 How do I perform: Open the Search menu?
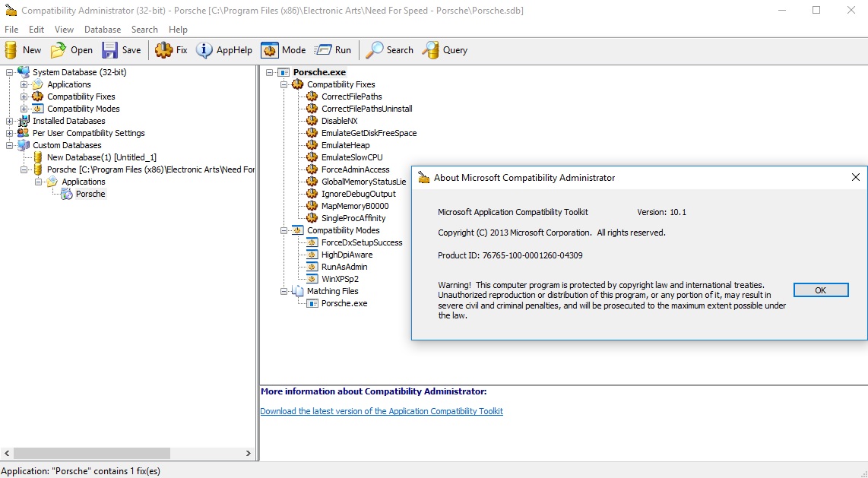[144, 30]
